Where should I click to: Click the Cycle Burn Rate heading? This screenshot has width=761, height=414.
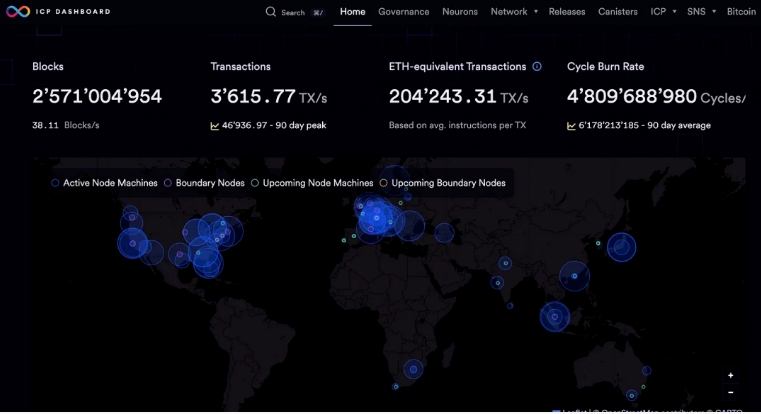click(x=605, y=66)
